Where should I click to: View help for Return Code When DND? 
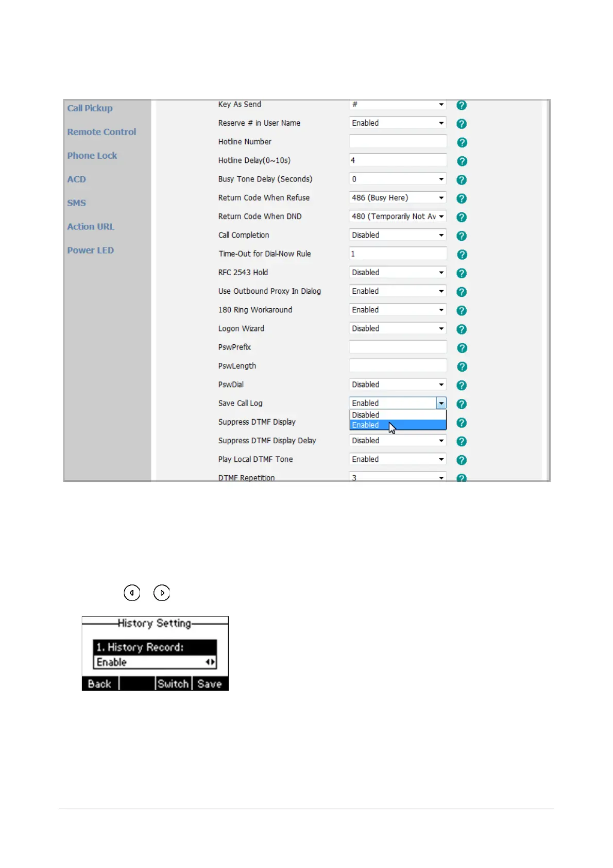click(x=462, y=217)
